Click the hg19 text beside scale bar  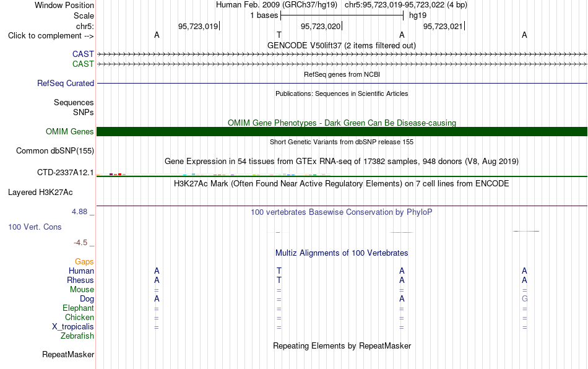coord(418,15)
